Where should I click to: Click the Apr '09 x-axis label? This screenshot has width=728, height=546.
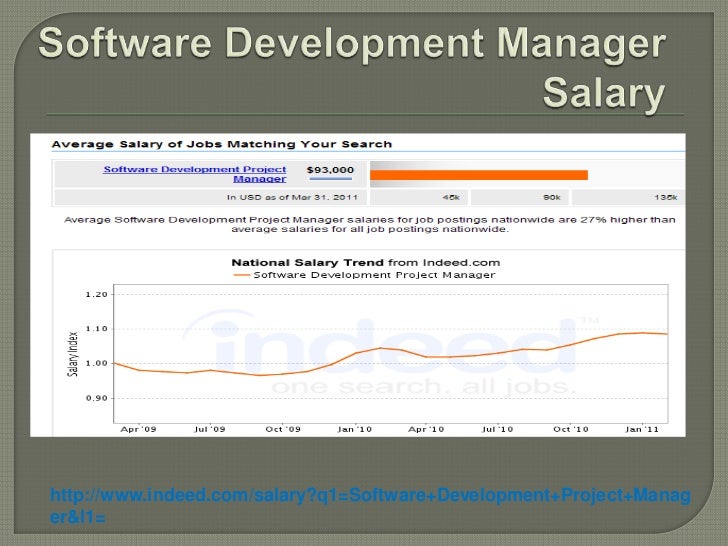[x=138, y=429]
